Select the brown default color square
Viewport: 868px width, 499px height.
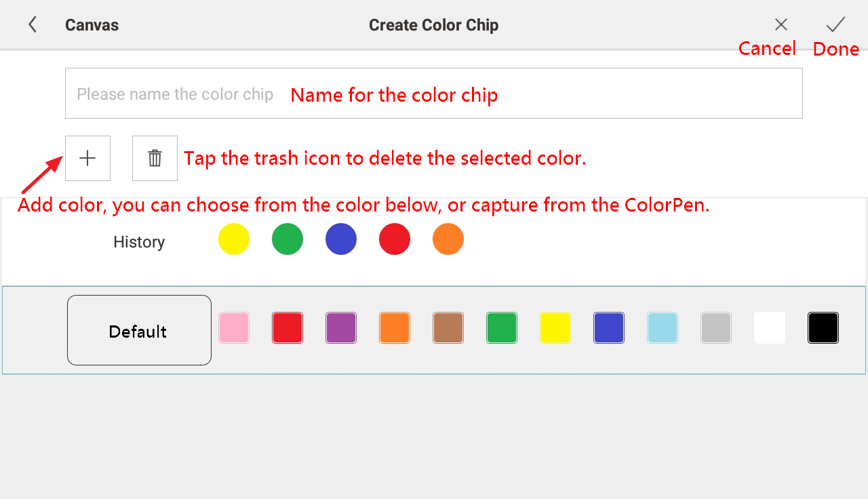coord(448,328)
